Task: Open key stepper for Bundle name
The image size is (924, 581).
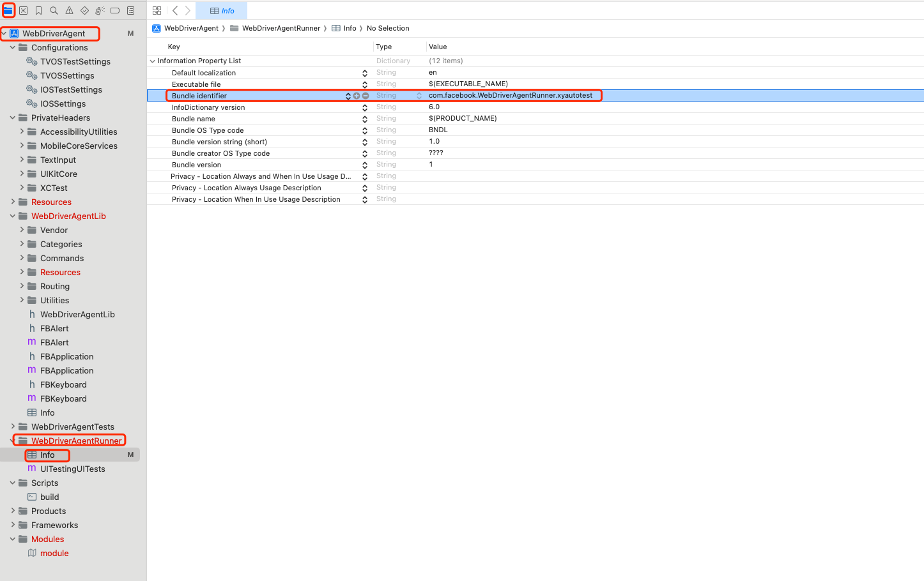Action: 365,119
